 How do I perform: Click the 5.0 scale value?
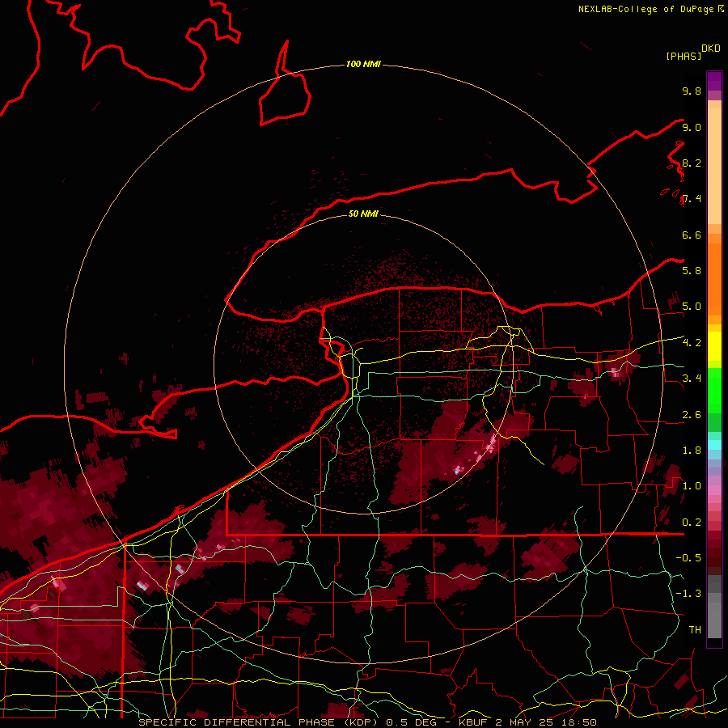[x=692, y=307]
